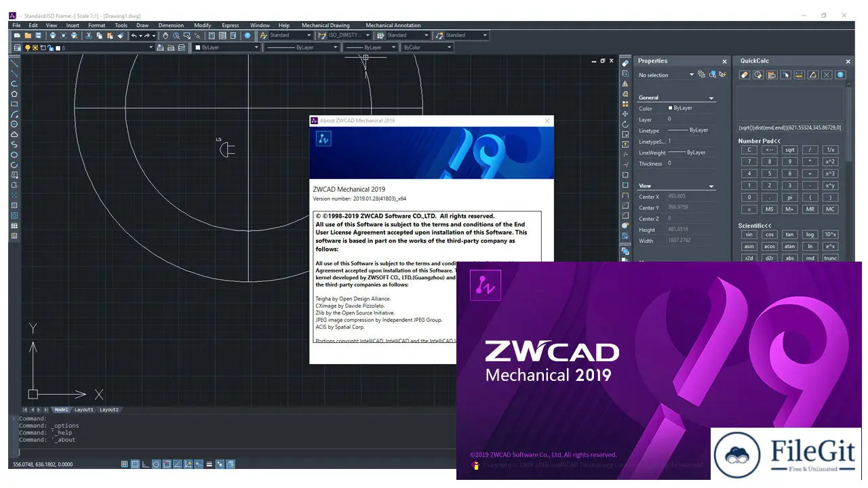Viewport: 868px width, 488px height.
Task: Select the Spline tool in the draw toolbar
Action: pos(14,144)
